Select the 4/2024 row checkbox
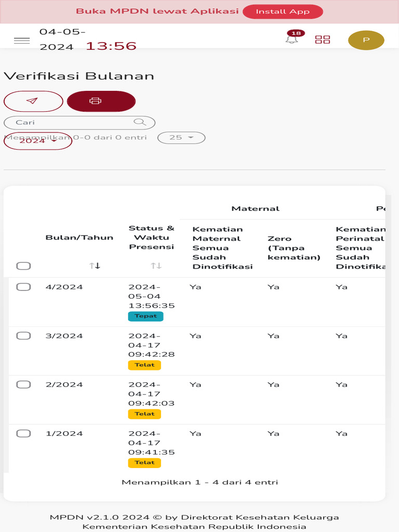 point(23,287)
